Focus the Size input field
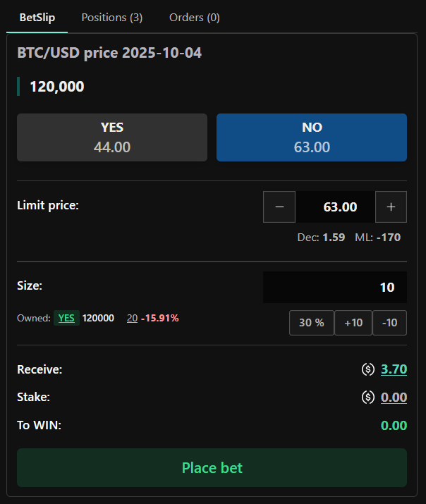The width and height of the screenshot is (426, 504). coord(335,287)
